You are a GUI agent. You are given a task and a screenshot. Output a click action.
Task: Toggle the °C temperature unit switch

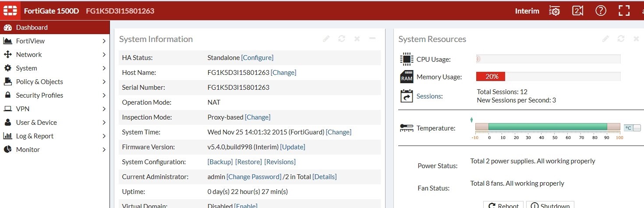tap(632, 128)
